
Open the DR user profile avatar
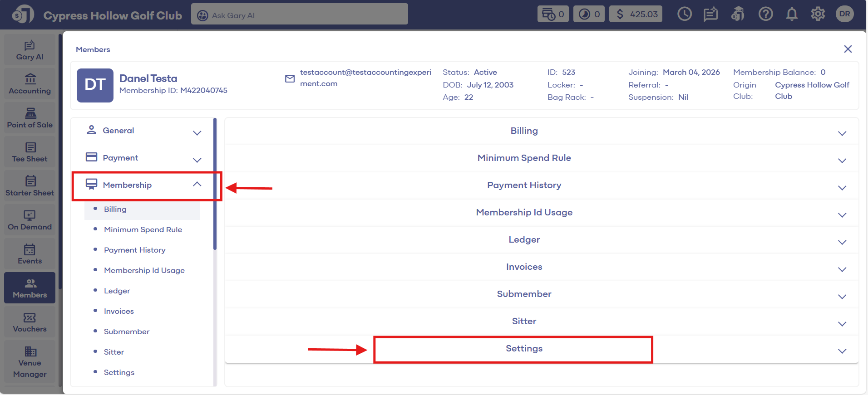844,15
